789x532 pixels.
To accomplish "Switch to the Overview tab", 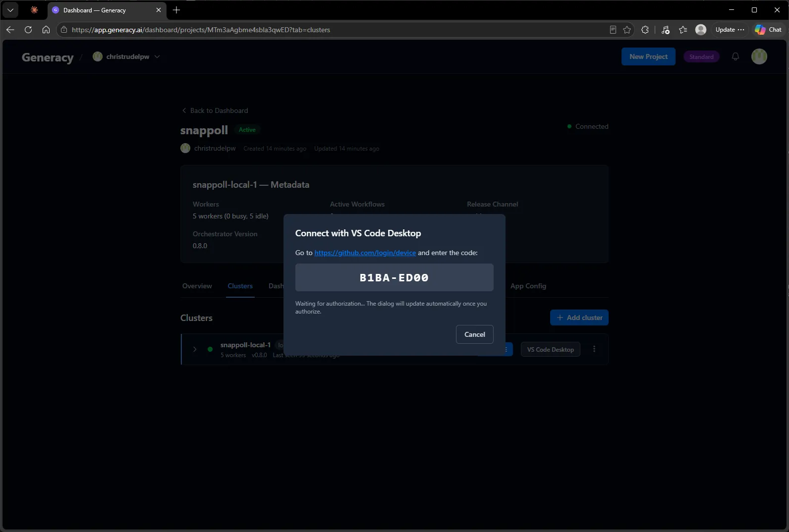I will click(197, 286).
